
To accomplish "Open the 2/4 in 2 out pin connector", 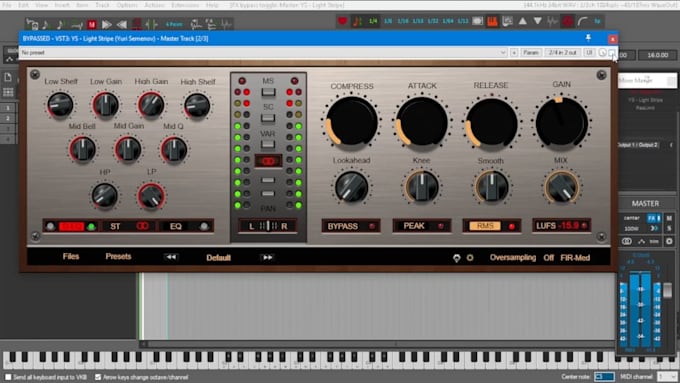I will click(562, 52).
